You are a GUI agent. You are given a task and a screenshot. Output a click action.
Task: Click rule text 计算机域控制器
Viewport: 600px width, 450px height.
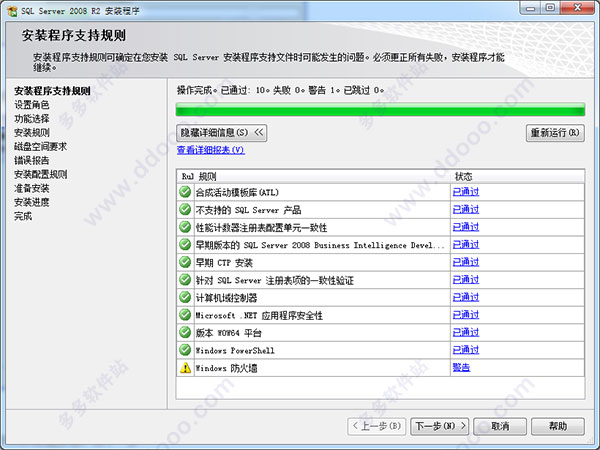(227, 298)
